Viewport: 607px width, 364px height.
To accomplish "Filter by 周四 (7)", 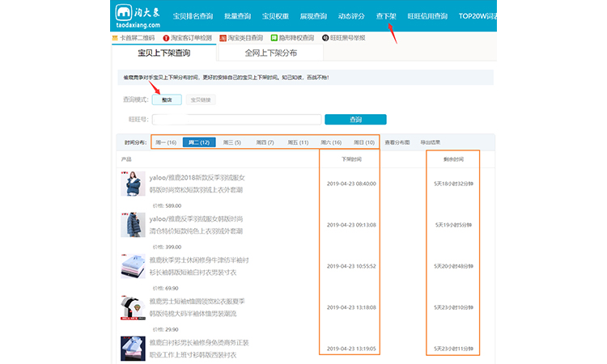I will pyautogui.click(x=265, y=142).
